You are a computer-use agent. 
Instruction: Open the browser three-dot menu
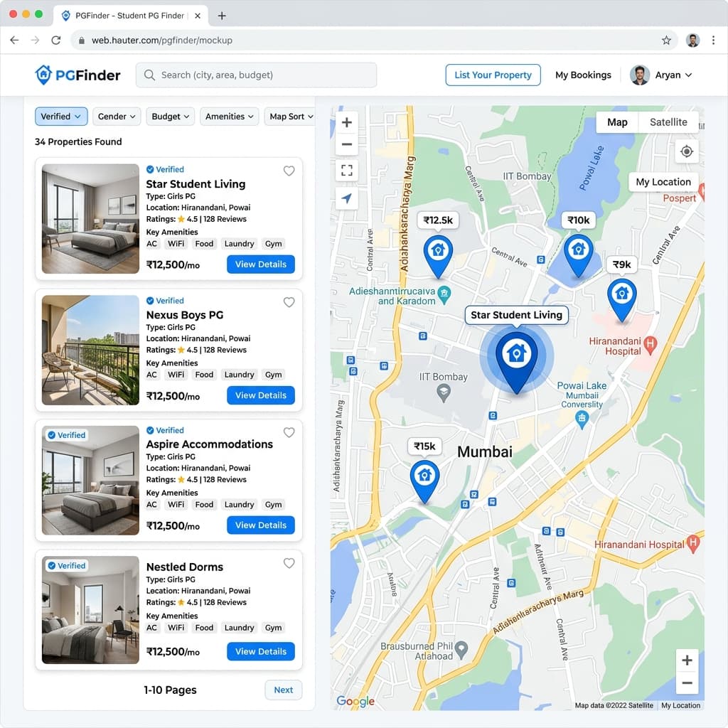coord(713,41)
